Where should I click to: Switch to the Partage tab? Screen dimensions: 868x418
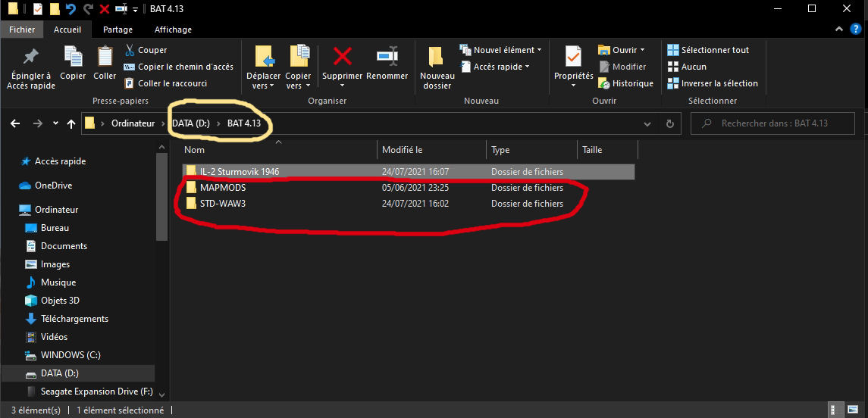[118, 30]
